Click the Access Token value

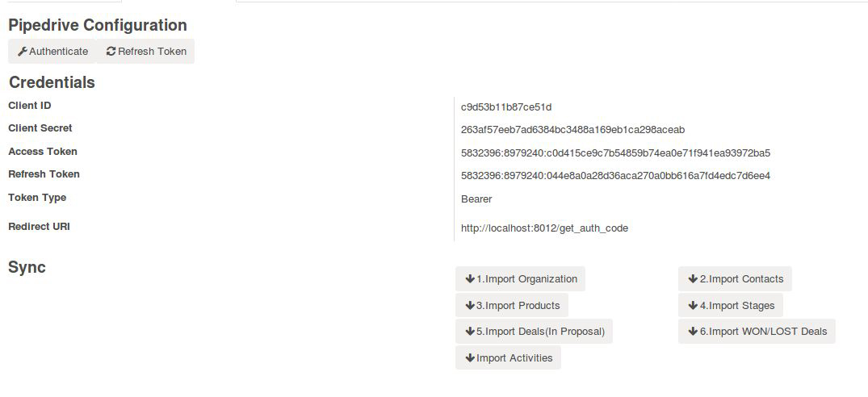(x=615, y=153)
